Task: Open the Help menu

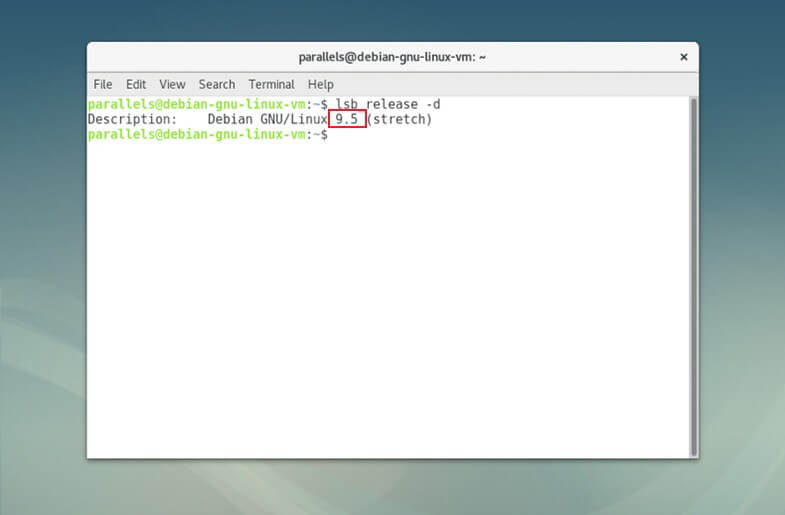Action: [320, 84]
